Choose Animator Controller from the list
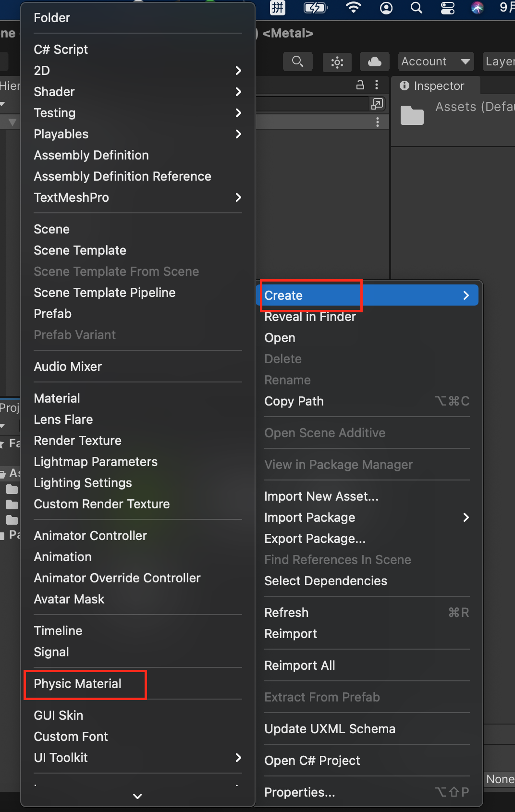This screenshot has width=515, height=812. 90,536
